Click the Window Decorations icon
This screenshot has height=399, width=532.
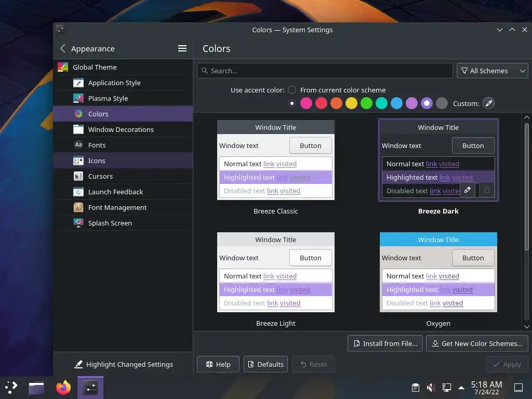click(x=78, y=129)
